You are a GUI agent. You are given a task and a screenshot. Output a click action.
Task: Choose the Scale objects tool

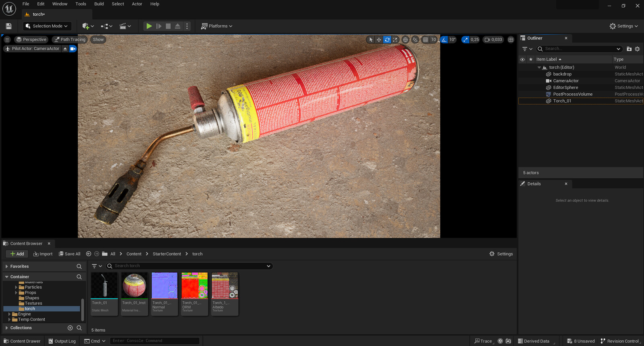395,39
